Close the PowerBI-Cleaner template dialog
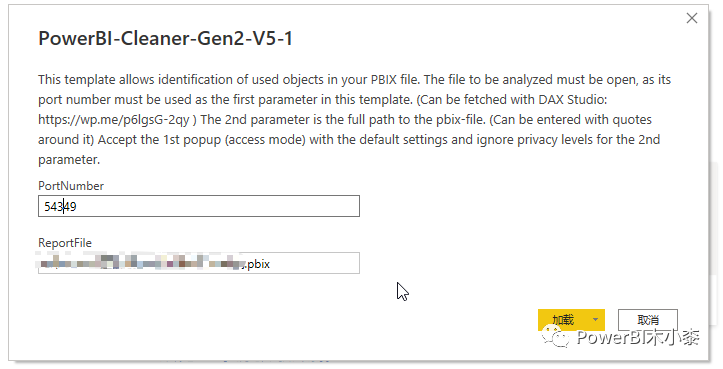 click(692, 18)
